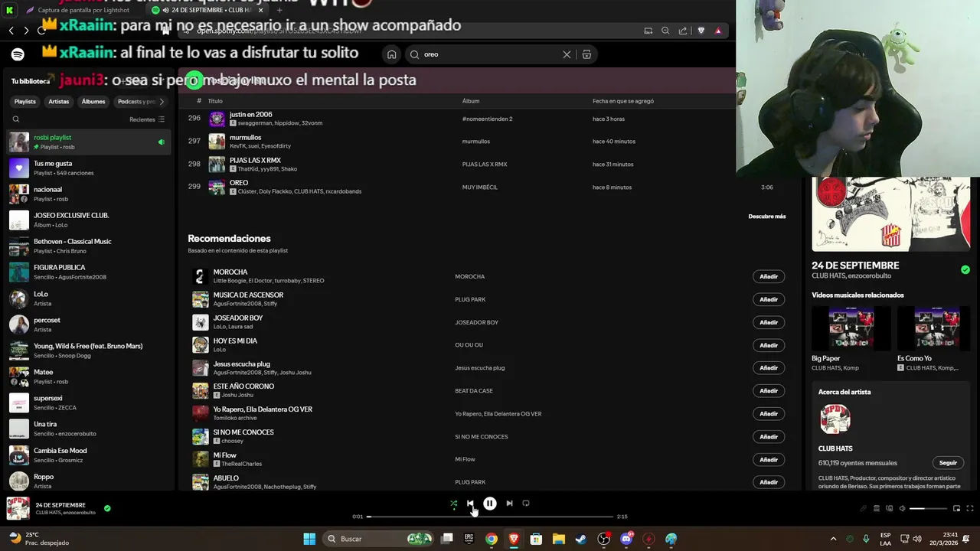Viewport: 980px width, 551px height.
Task: Open the Brave Shields icon
Action: 701,31
